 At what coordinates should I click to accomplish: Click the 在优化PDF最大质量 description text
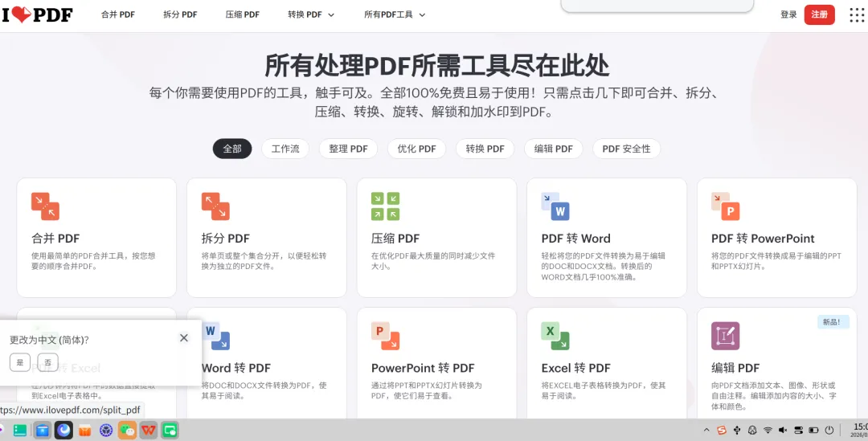433,261
